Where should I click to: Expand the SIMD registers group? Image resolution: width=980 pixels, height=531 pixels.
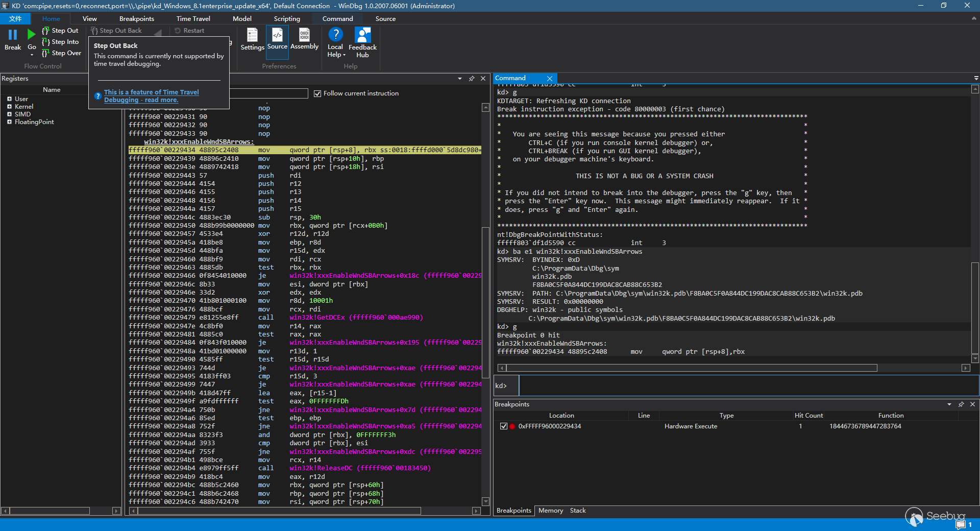(9, 114)
